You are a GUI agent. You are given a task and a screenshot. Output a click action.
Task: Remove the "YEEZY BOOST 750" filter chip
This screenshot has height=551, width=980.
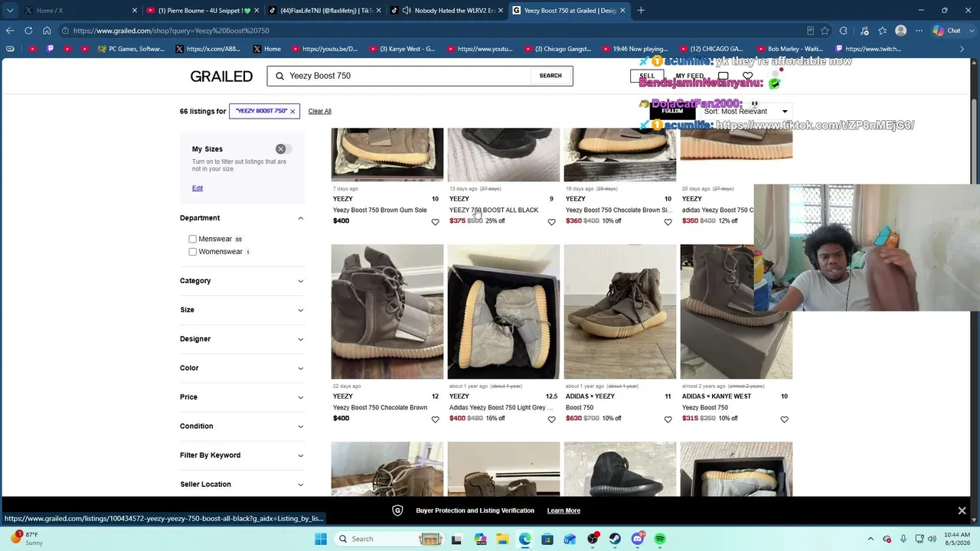pos(292,111)
